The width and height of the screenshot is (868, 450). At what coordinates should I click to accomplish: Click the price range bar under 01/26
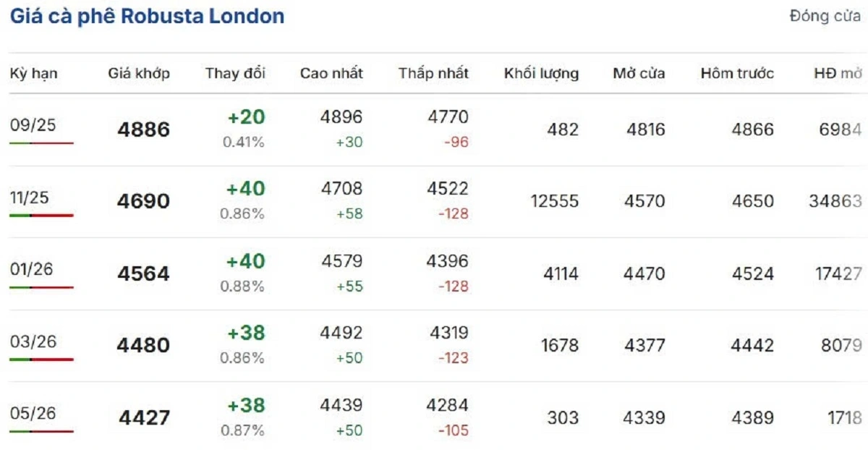[41, 287]
